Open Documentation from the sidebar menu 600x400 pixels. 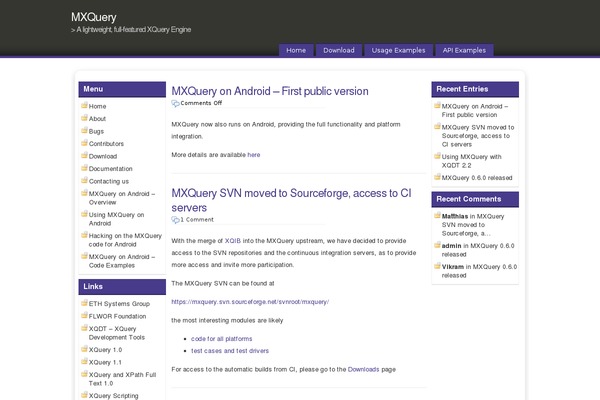pyautogui.click(x=111, y=168)
